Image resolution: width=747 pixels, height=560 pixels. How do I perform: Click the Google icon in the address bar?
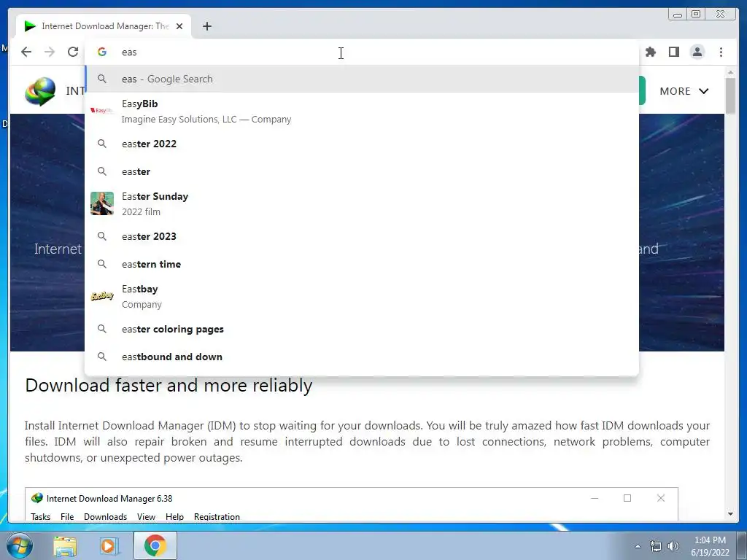(x=102, y=52)
